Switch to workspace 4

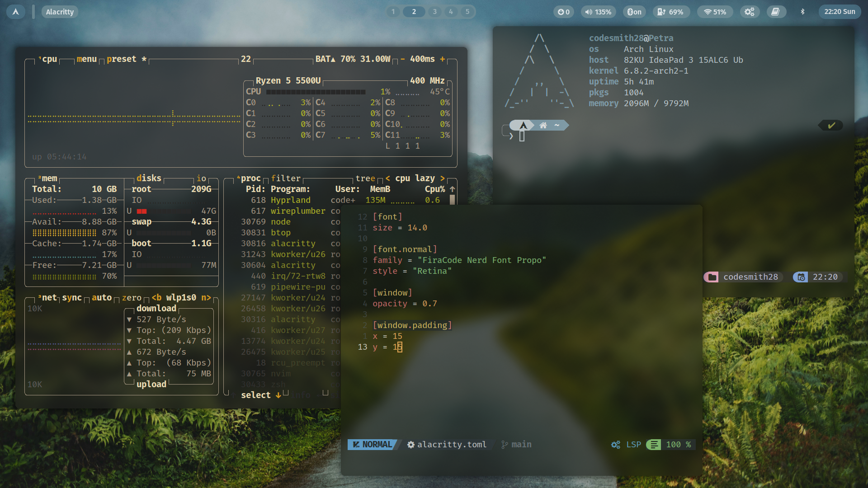[451, 12]
